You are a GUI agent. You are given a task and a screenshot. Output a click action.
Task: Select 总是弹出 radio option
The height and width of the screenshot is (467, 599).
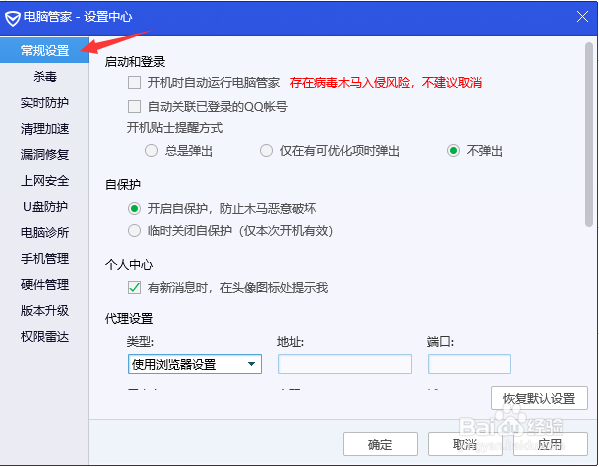click(151, 151)
